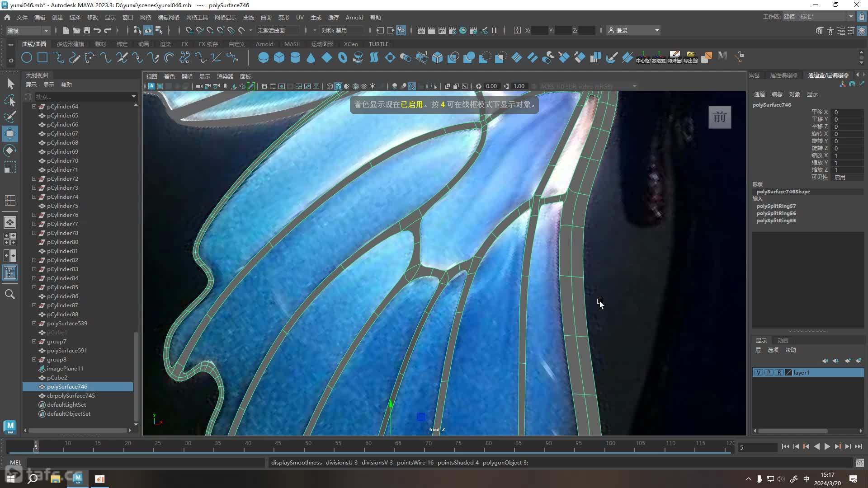Click the new scene icon

coord(66,30)
